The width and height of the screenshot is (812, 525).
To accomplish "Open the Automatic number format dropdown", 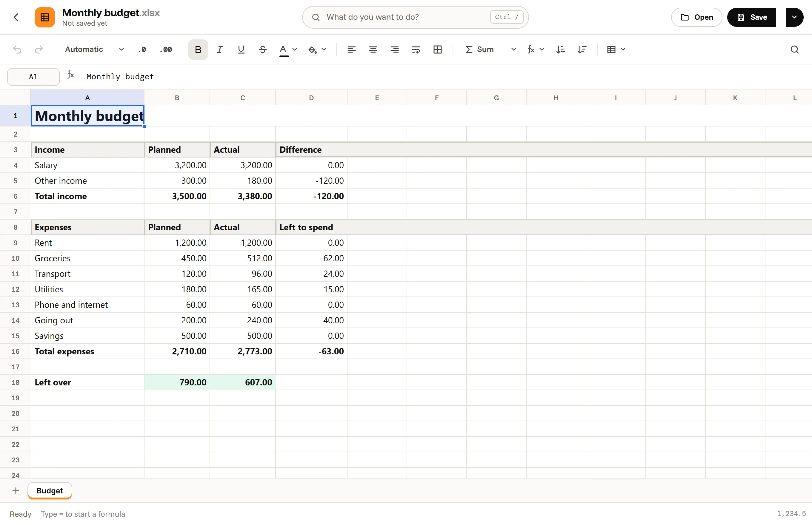I will [95, 50].
